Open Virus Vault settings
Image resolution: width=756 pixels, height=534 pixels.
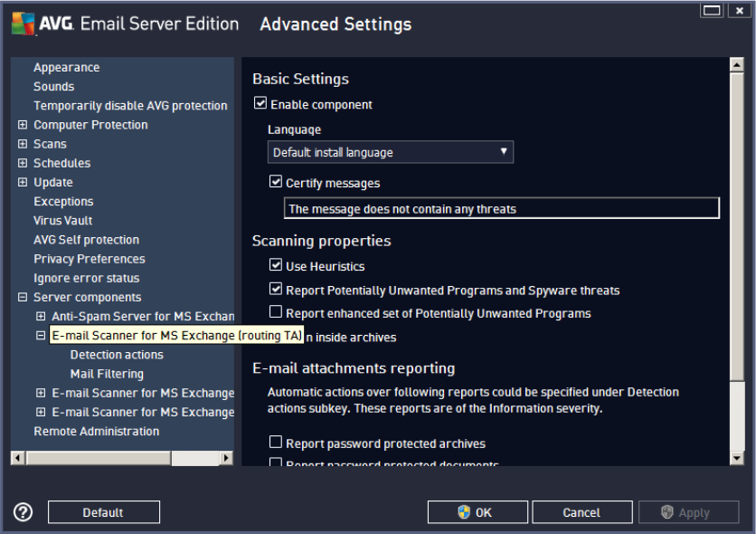(x=62, y=221)
